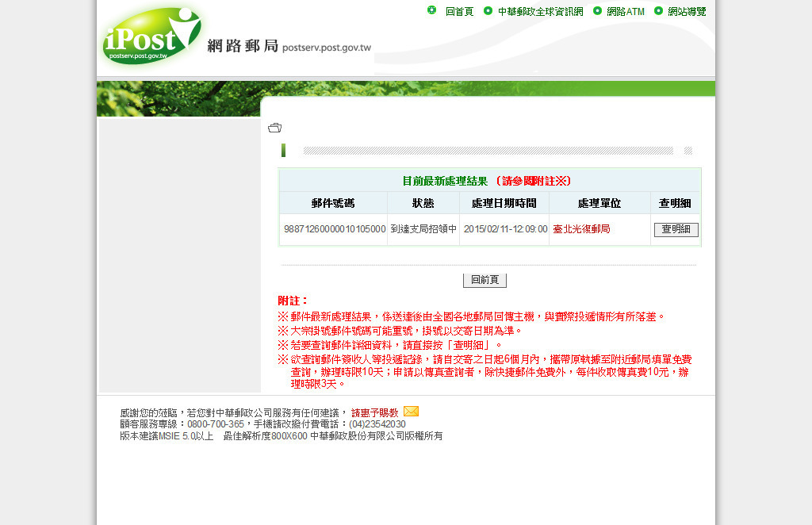Viewport: 812px width, 525px height.
Task: Click the forest banner image
Action: [178, 98]
